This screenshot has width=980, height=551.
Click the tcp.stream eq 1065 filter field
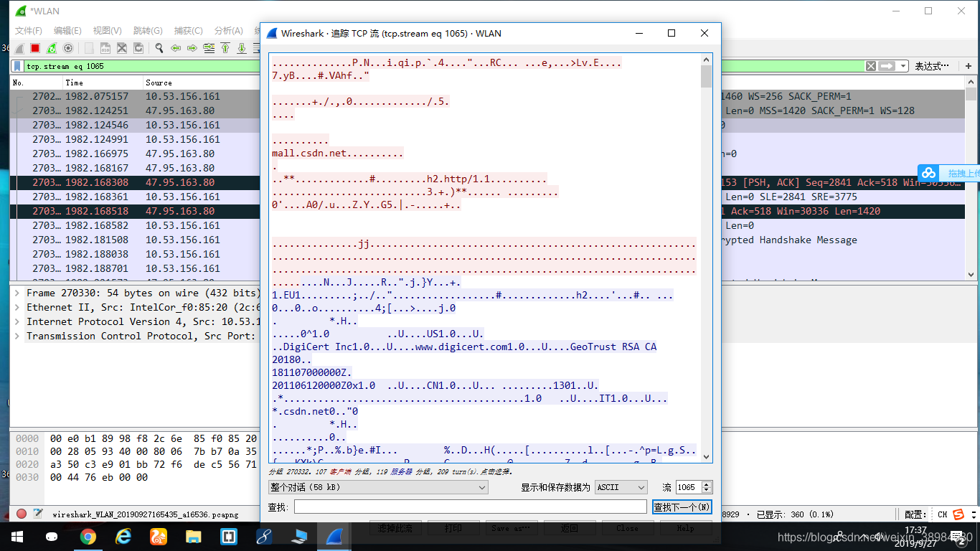tap(443, 66)
